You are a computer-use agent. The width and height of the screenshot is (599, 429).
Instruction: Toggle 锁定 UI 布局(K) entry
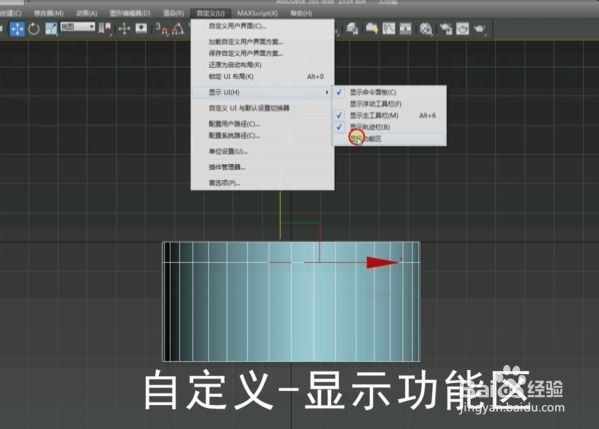click(262, 77)
